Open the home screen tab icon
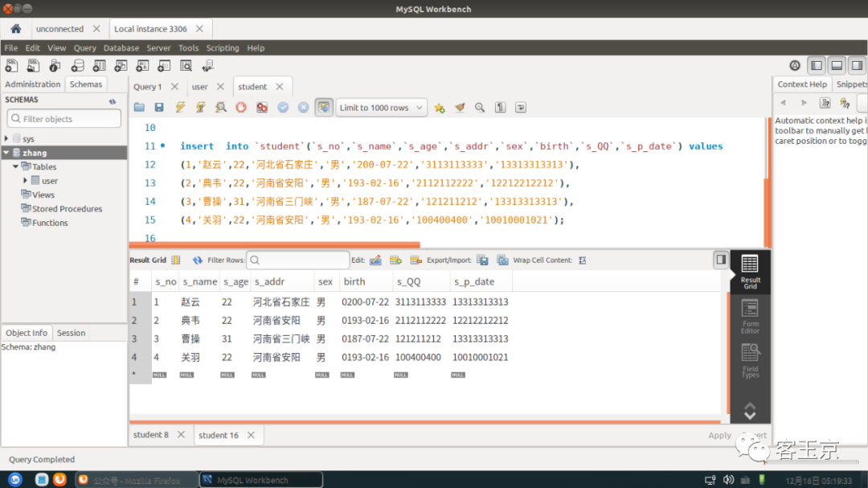 15,29
